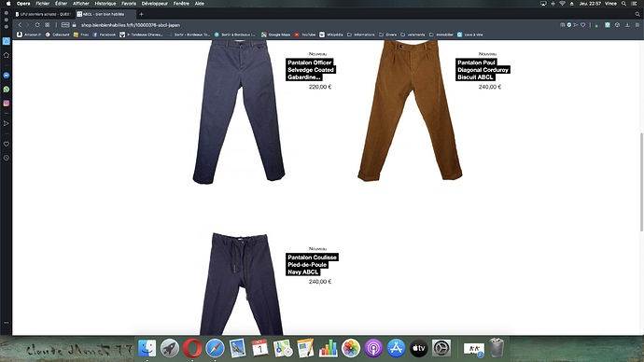Open the Afficher menu

point(81,4)
